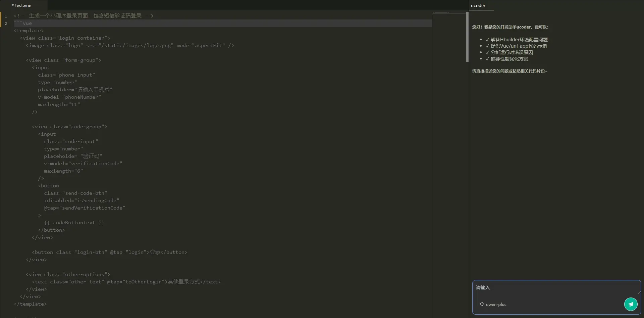
Task: Click line number 1 in the gutter
Action: [6, 16]
